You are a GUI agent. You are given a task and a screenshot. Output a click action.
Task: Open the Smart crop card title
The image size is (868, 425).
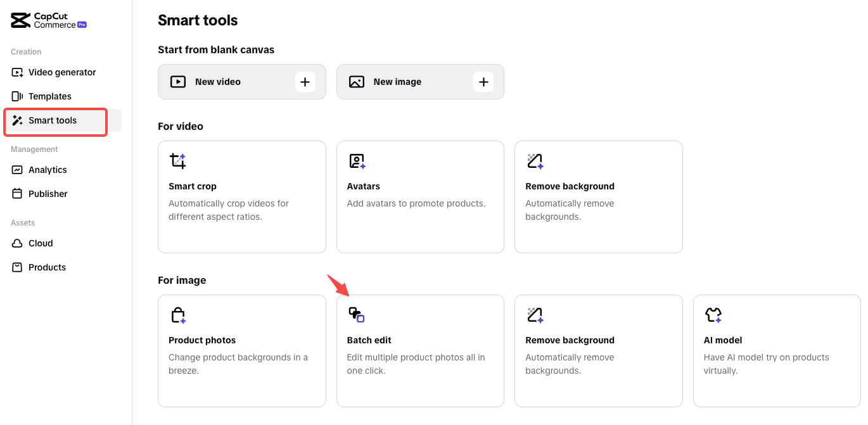coord(193,186)
